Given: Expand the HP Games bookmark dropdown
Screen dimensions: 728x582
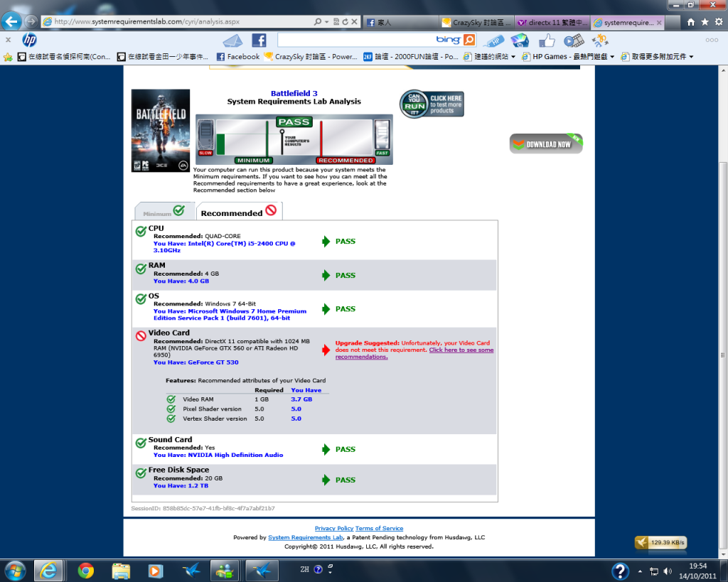Looking at the screenshot, I should click(x=612, y=57).
